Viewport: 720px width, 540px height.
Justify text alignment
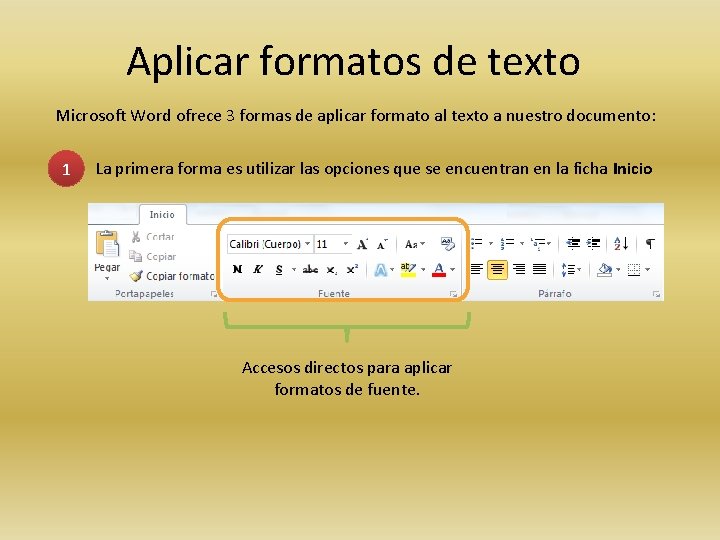pos(540,269)
